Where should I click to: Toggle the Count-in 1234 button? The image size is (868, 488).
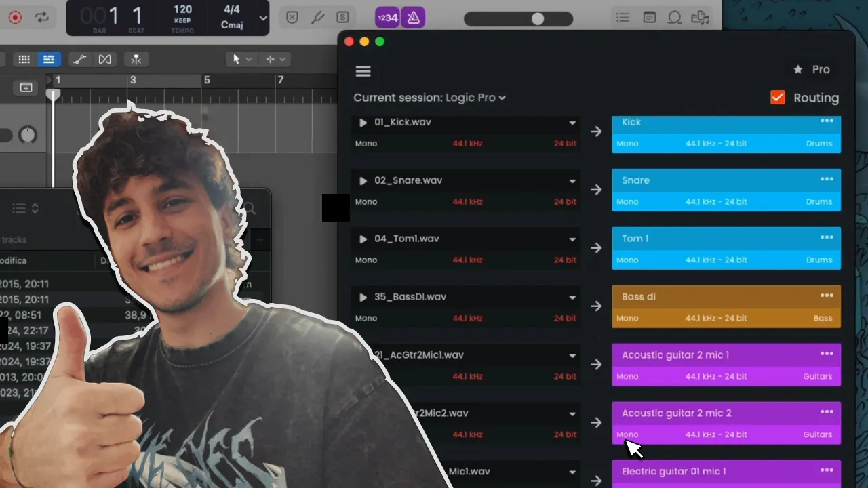tap(387, 18)
